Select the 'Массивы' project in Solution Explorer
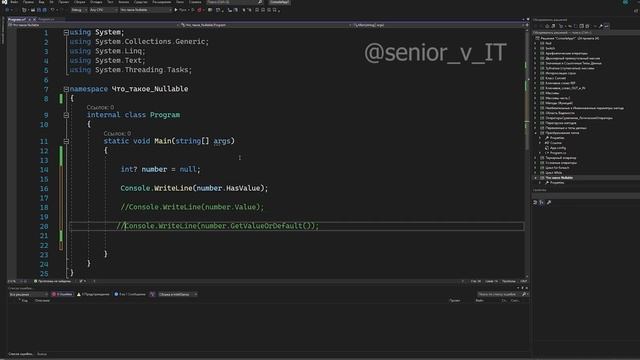The height and width of the screenshot is (360, 640). point(552,93)
